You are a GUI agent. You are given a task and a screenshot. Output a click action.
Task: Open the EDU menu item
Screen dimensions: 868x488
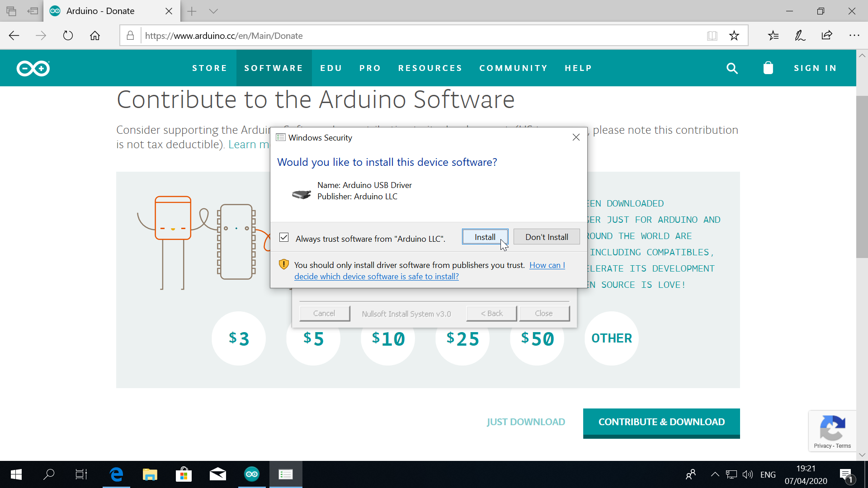point(331,68)
